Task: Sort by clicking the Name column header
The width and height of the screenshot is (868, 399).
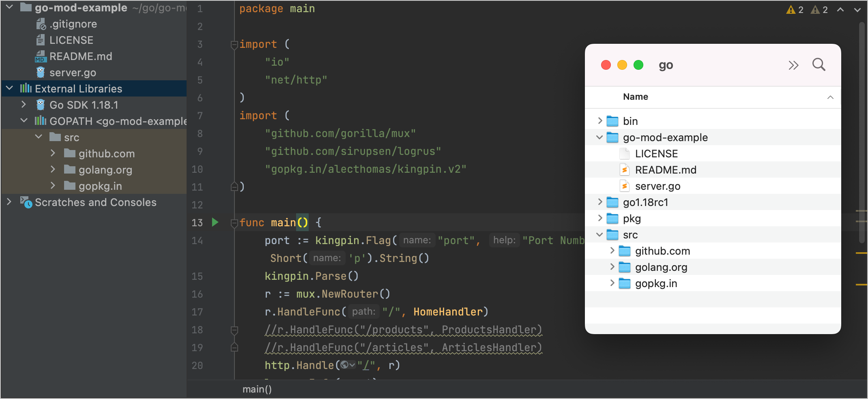Action: (635, 97)
